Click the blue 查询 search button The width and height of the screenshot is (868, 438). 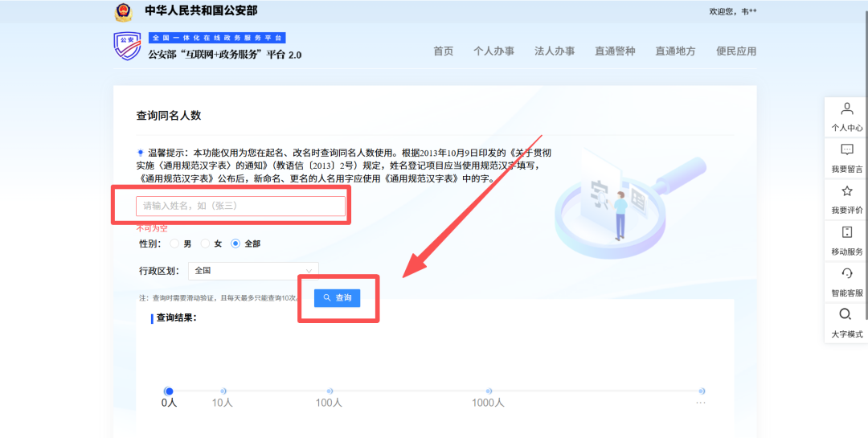tap(337, 298)
